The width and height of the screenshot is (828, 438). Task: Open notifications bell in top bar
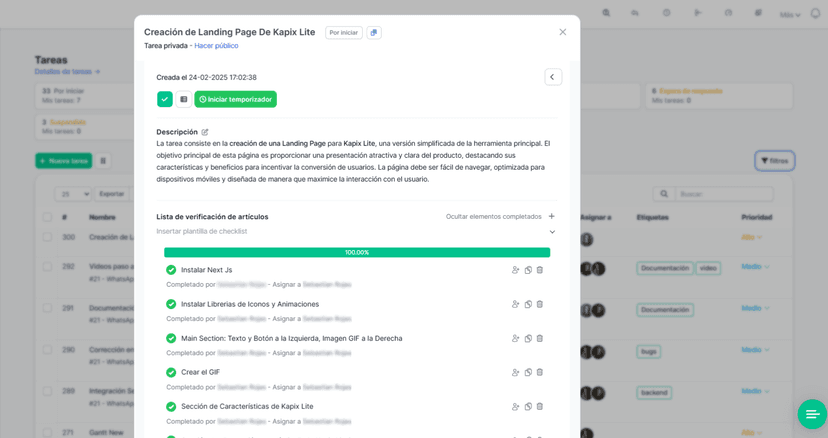[x=816, y=13]
